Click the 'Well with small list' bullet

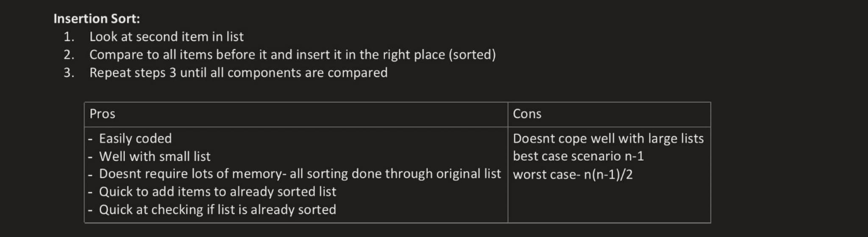155,156
